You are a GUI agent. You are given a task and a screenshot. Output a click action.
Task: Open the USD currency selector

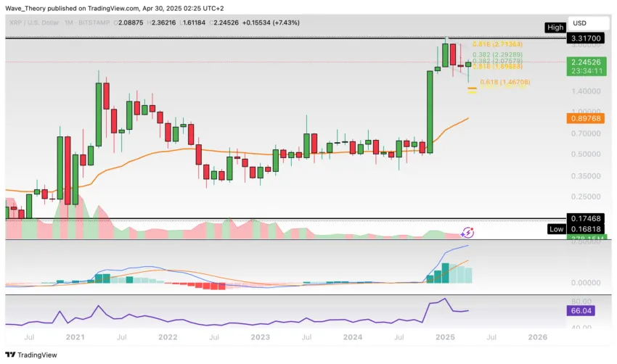[x=589, y=23]
